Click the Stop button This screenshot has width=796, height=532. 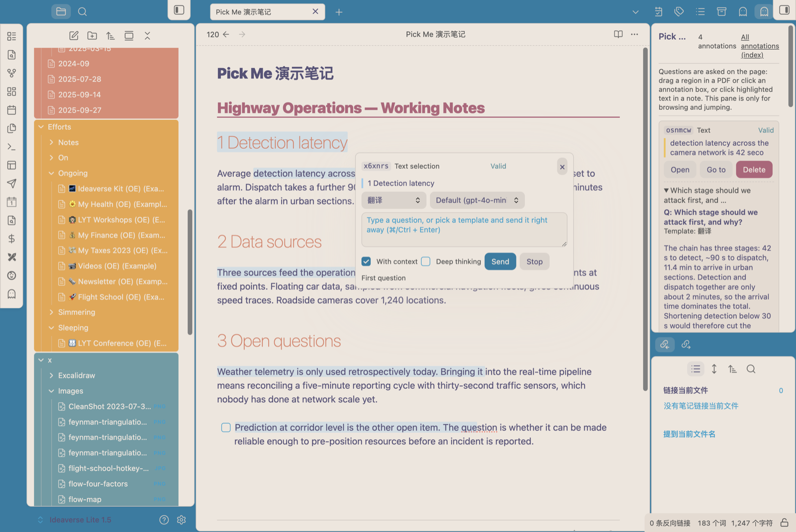(x=534, y=262)
